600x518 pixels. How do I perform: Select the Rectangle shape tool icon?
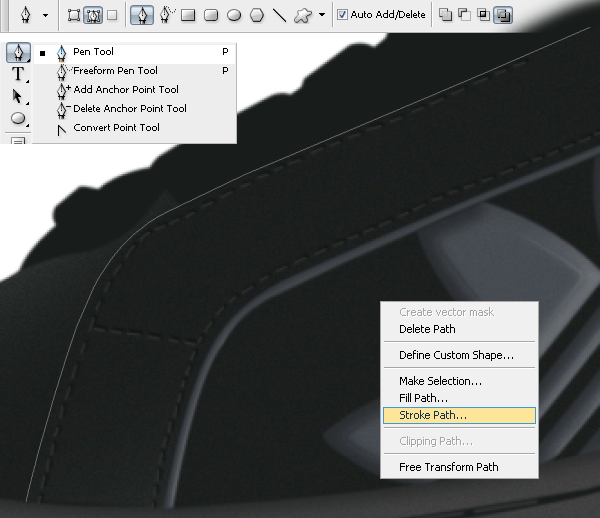pyautogui.click(x=188, y=15)
